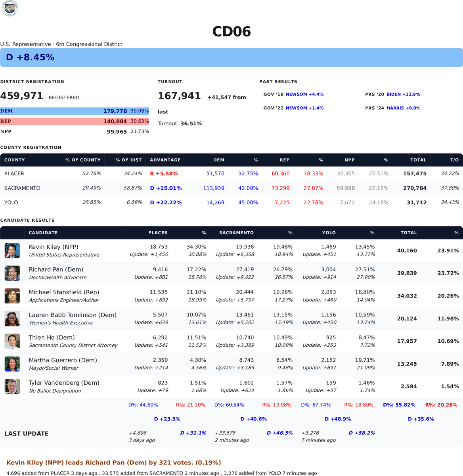Screen dimensions: 463x476
Task: Click the Lauren Babb Tomlinson (Dem) name
Action: [73, 315]
